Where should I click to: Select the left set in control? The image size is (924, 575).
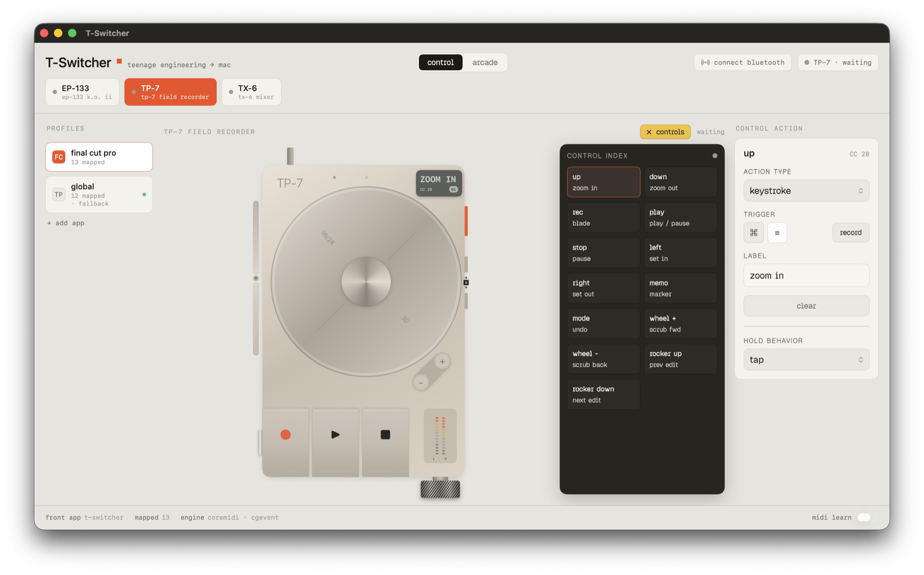(680, 253)
